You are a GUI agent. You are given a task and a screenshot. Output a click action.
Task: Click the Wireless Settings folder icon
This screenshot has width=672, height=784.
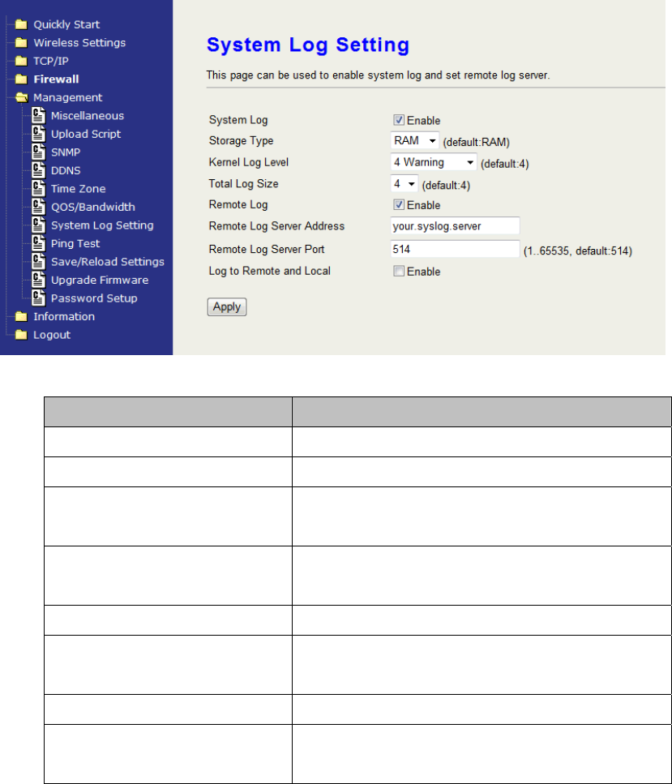(21, 42)
